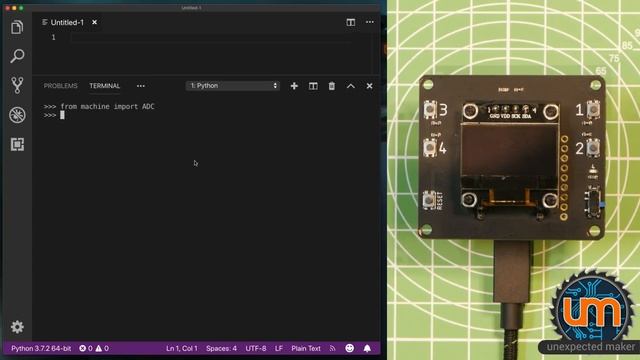640x360 pixels.
Task: Open the Extensions view icon
Action: [17, 144]
